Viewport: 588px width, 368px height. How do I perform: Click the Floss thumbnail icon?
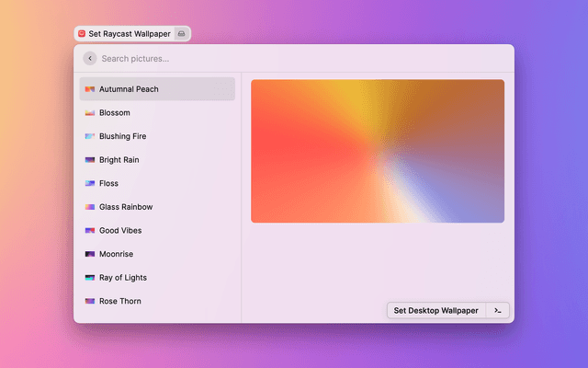click(90, 183)
